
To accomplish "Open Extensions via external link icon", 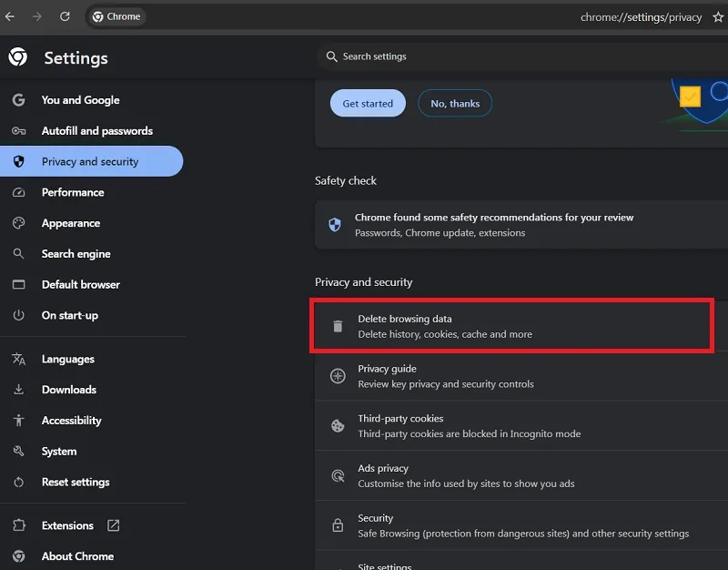I will 113,525.
